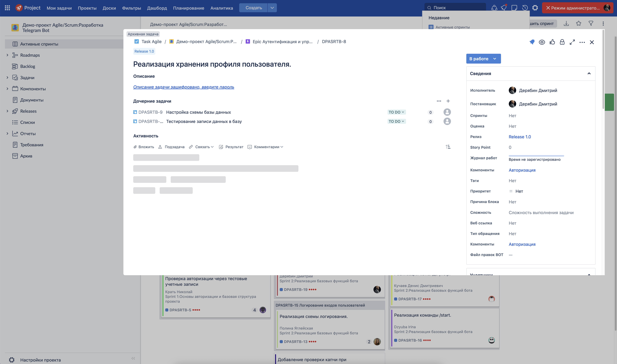Close the task dialog

592,42
